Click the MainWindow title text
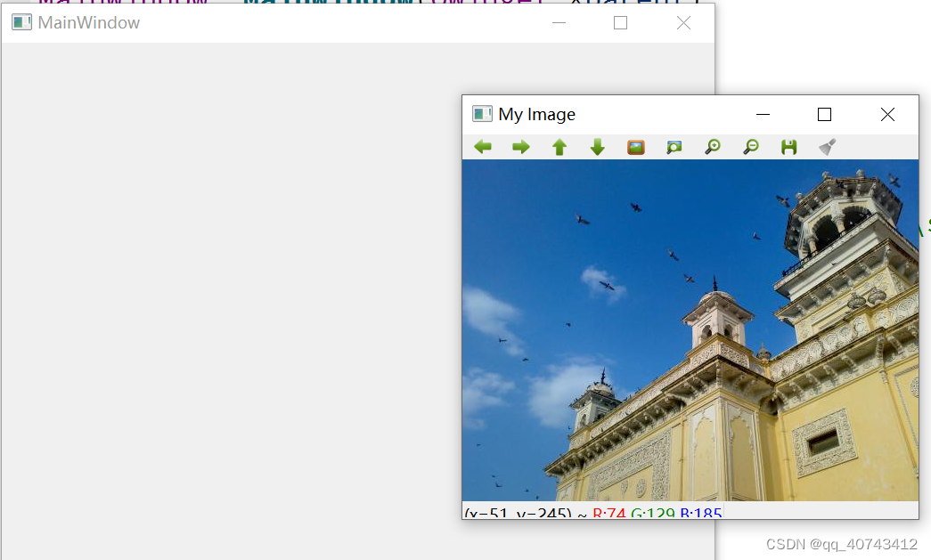 pyautogui.click(x=89, y=22)
